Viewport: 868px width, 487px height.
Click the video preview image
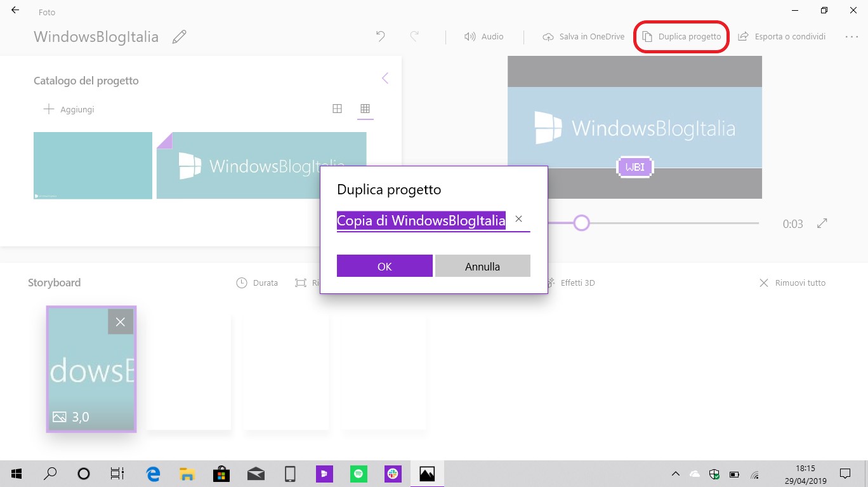point(635,127)
